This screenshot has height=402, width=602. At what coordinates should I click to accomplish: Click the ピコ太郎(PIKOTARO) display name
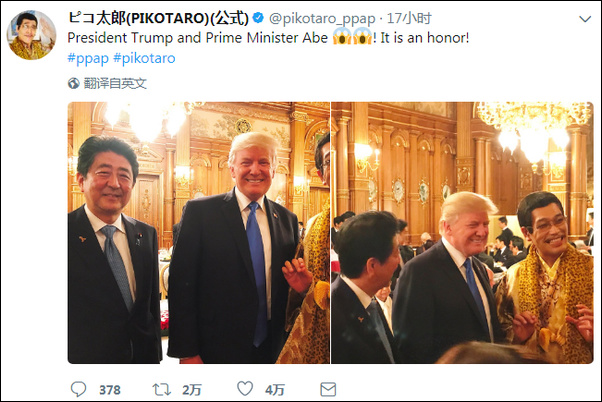(x=158, y=18)
